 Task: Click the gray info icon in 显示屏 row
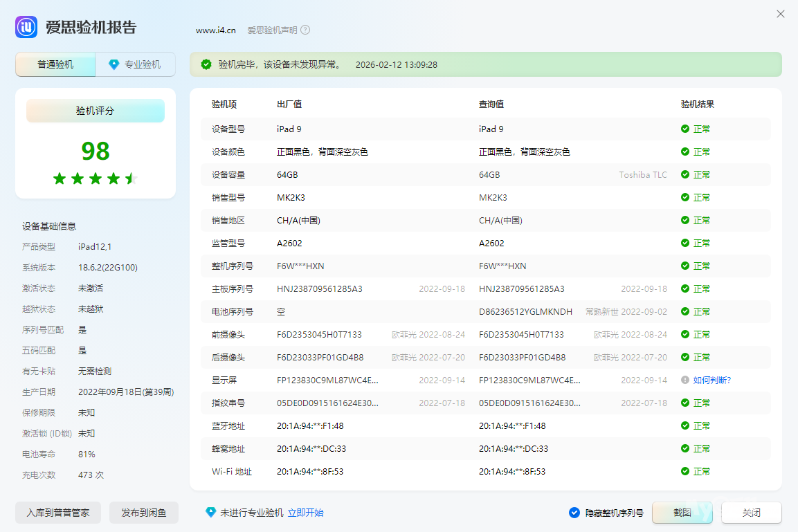pos(685,380)
